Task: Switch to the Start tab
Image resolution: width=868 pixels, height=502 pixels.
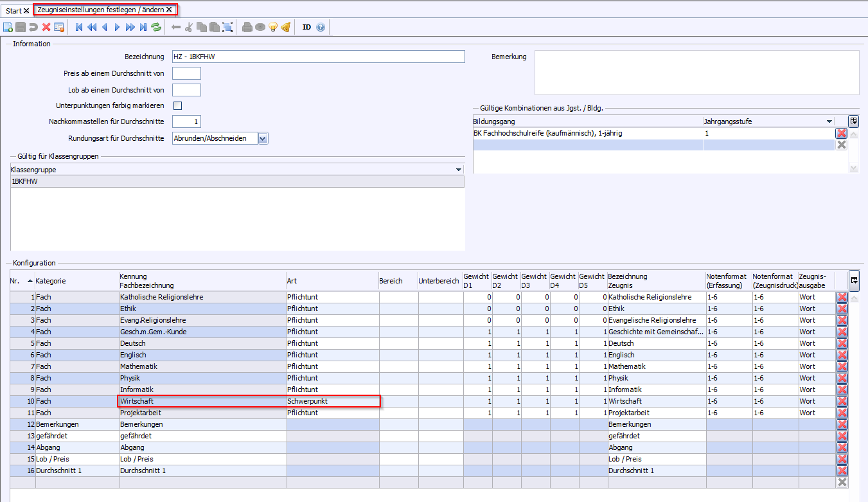Action: pyautogui.click(x=13, y=10)
